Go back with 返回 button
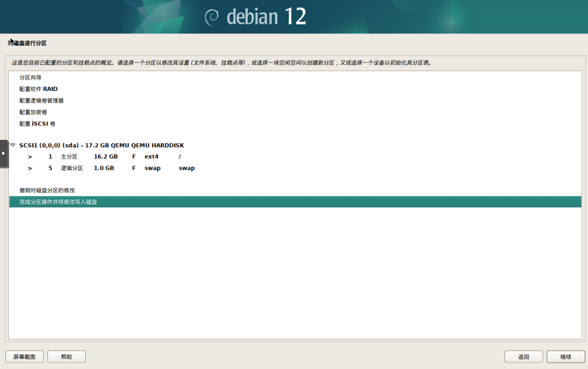This screenshot has height=369, width=588. tap(524, 357)
